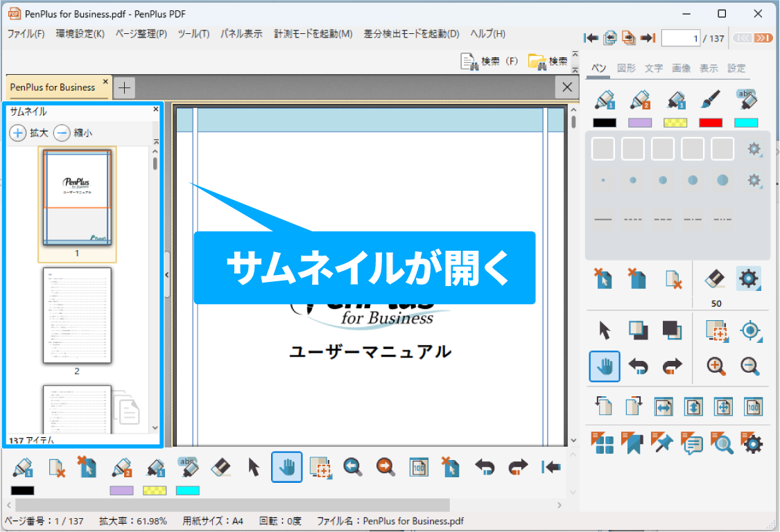Screen dimensions: 780x532
Task: Open the search panel magnifier icon
Action: tap(722, 443)
